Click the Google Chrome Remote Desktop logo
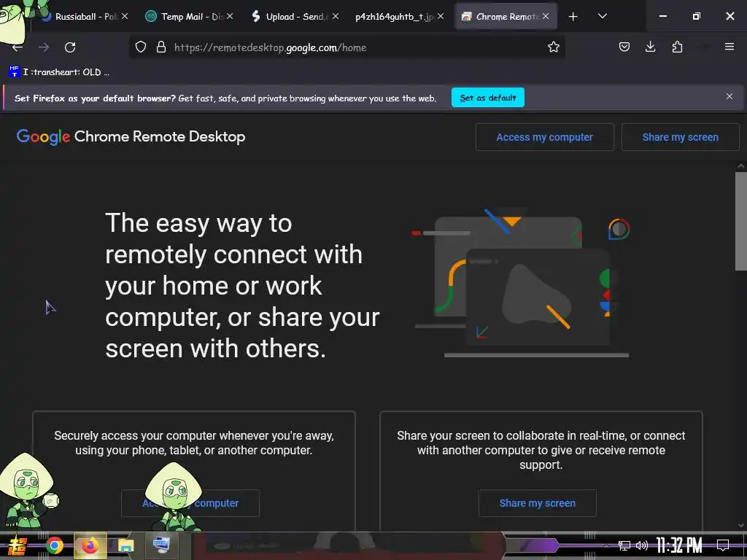The image size is (747, 560). click(131, 136)
